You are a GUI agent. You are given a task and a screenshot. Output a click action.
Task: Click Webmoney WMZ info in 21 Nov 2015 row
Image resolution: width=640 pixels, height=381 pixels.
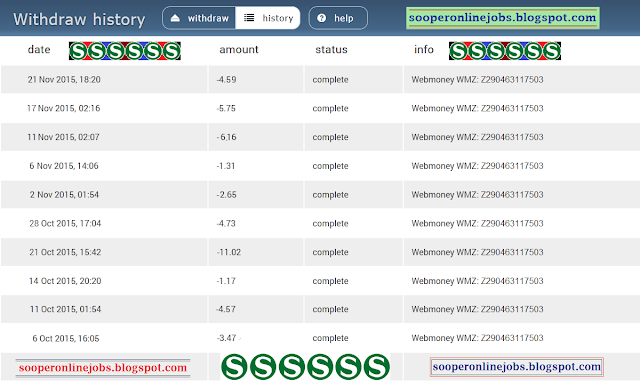[477, 80]
